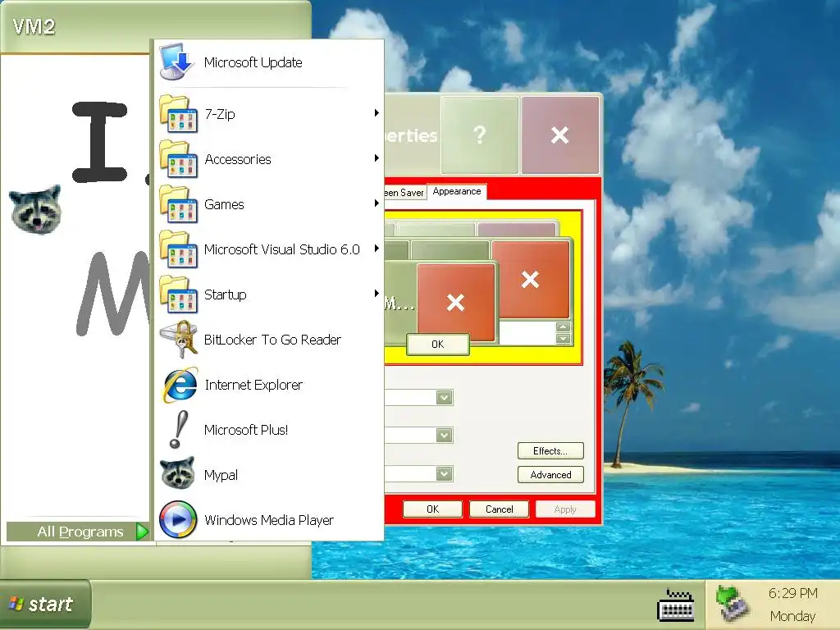Click the Games folder icon
The width and height of the screenshot is (840, 630).
[x=179, y=203]
